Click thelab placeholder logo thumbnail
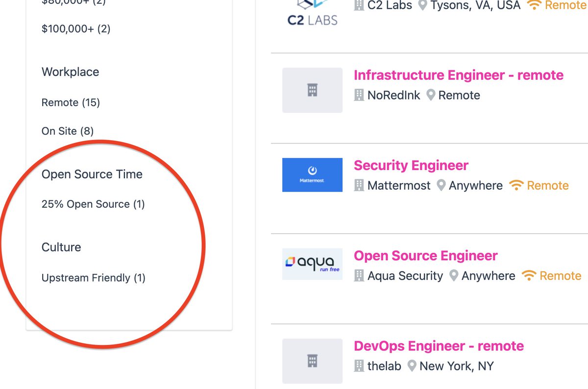Viewport: 588px width, 389px height. tap(313, 361)
